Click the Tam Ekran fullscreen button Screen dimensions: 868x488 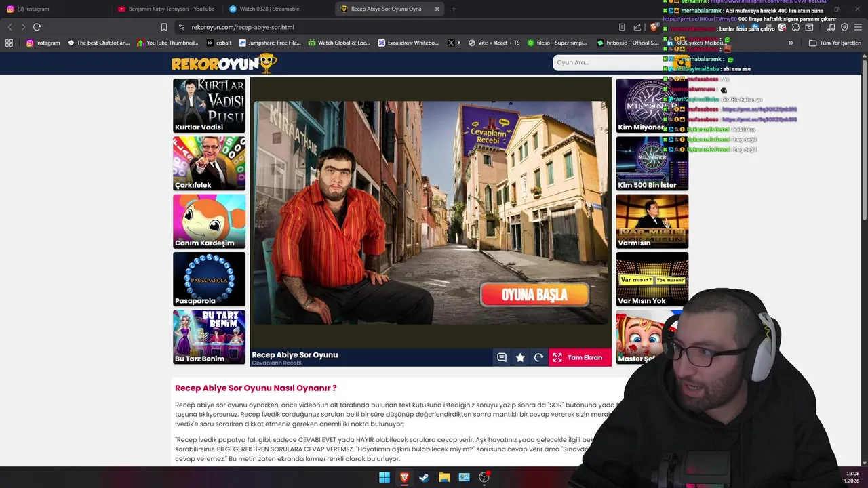point(580,357)
